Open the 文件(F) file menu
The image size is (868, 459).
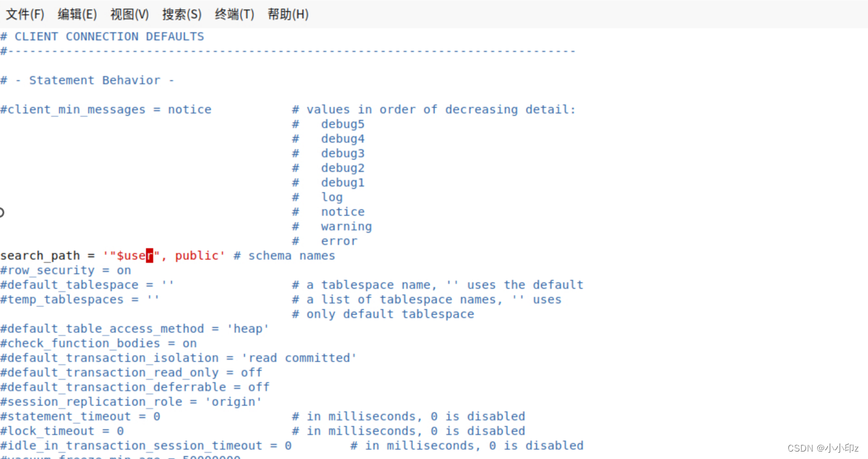point(25,14)
